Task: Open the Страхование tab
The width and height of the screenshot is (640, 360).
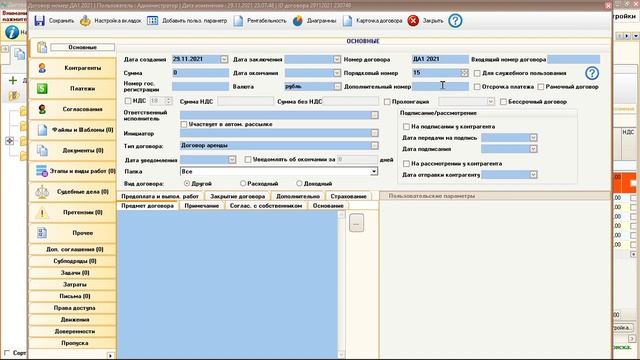Action: (x=349, y=196)
